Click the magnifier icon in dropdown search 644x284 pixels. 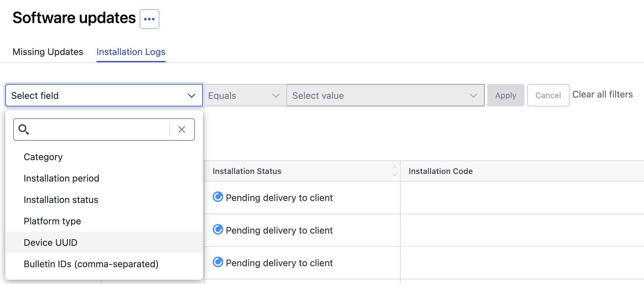pos(24,129)
